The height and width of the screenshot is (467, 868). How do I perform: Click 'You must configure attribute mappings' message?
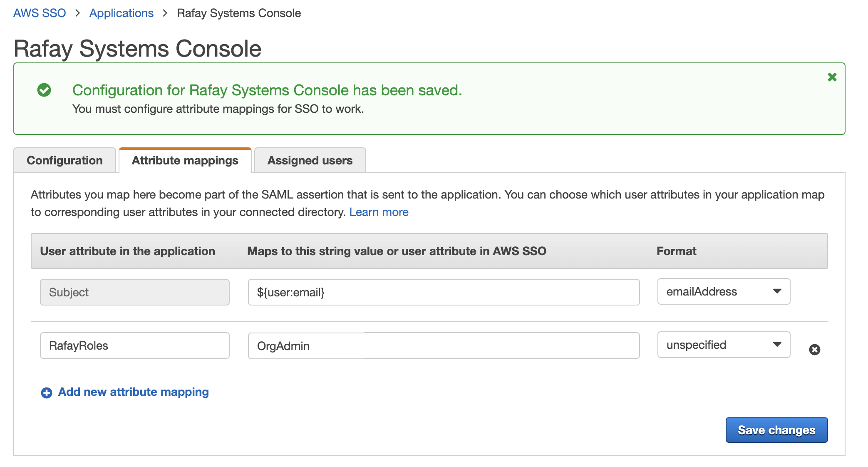coord(218,109)
